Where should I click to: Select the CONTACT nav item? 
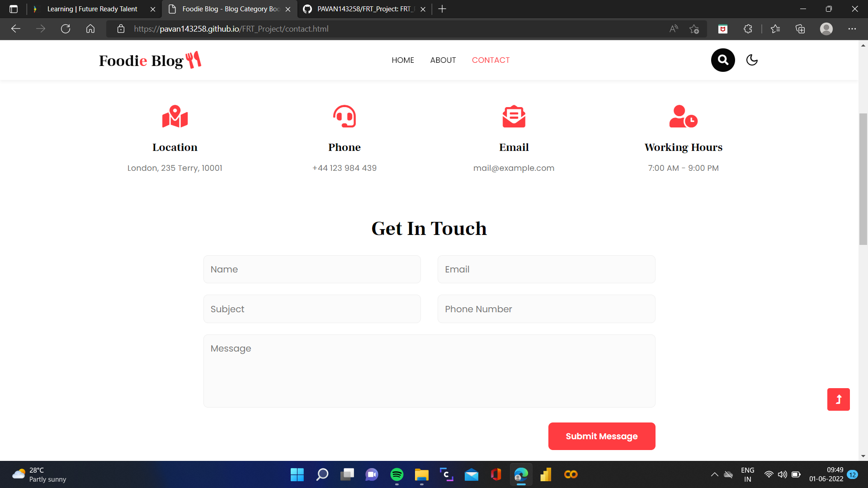coord(491,60)
